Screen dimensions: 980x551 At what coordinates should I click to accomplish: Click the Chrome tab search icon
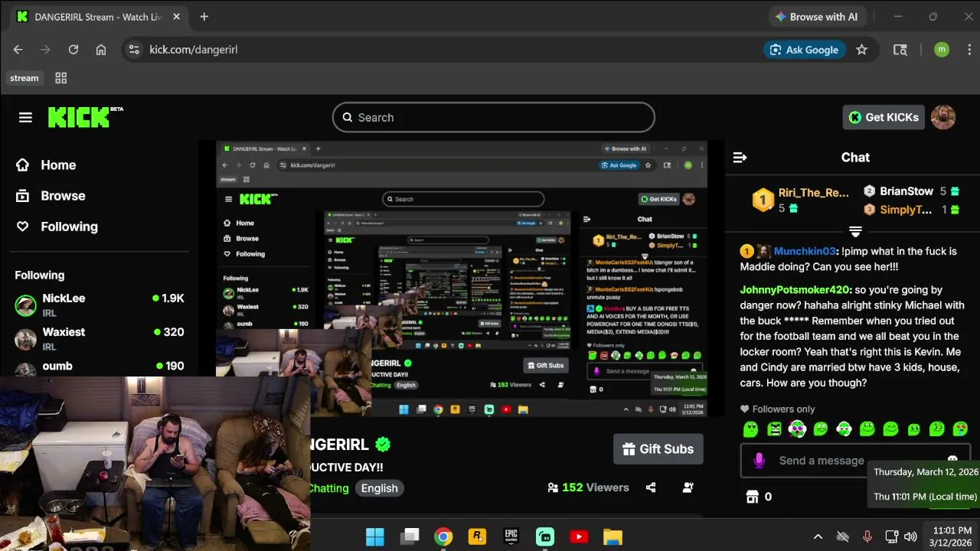click(900, 50)
